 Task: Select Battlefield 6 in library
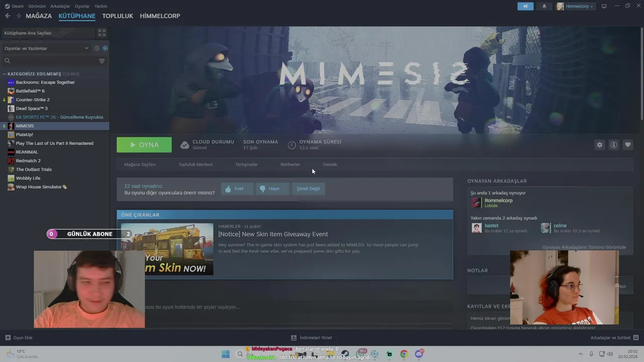(x=30, y=91)
